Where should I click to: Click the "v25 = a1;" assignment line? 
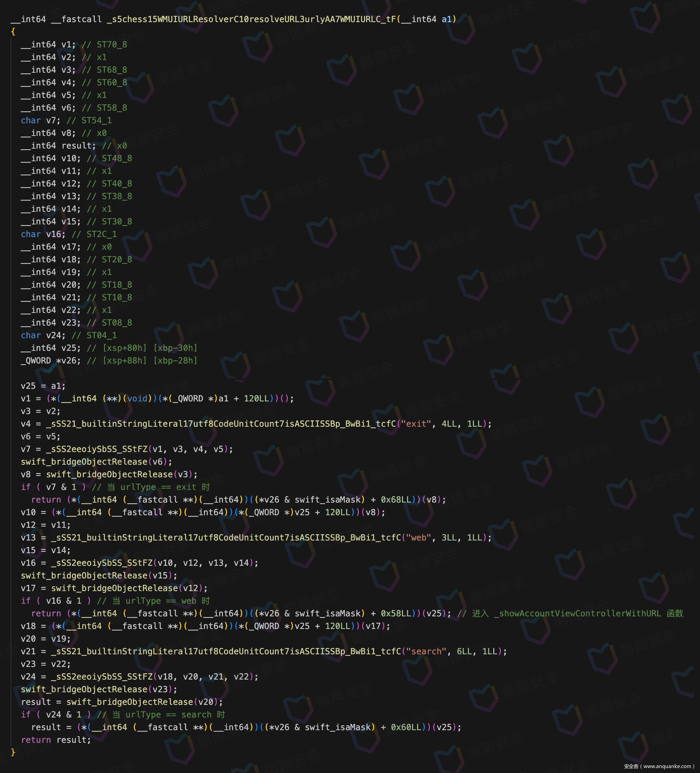click(x=43, y=386)
